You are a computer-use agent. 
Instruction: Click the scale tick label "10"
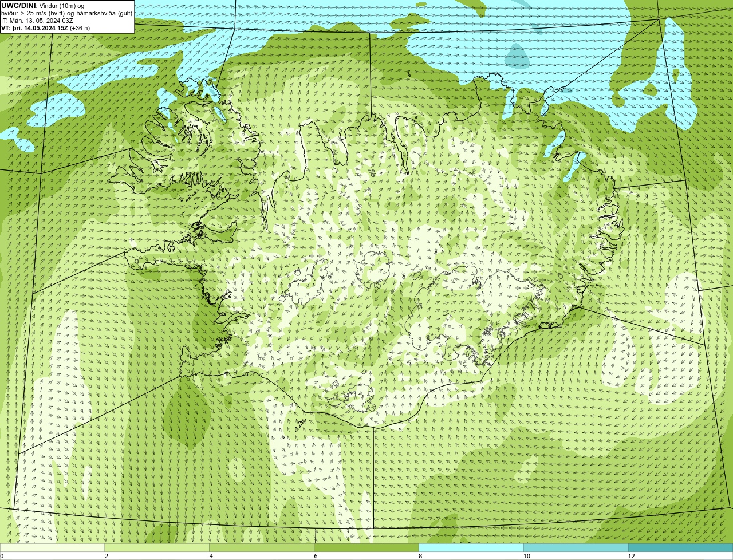click(x=526, y=556)
